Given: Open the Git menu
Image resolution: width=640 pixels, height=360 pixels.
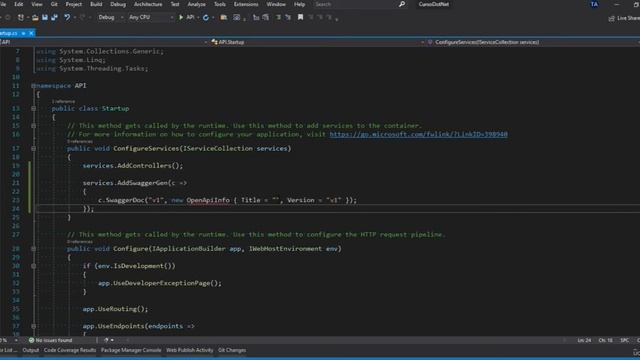Looking at the screenshot, I should tap(54, 4).
